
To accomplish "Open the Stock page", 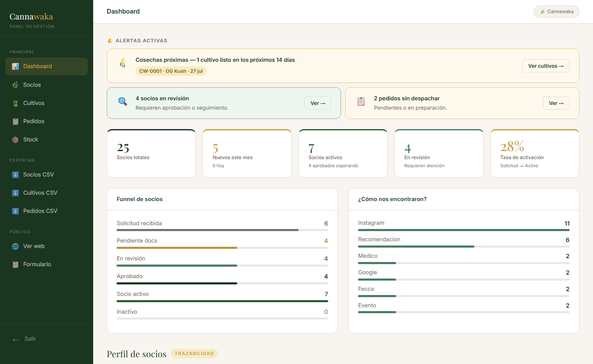I will [47, 140].
